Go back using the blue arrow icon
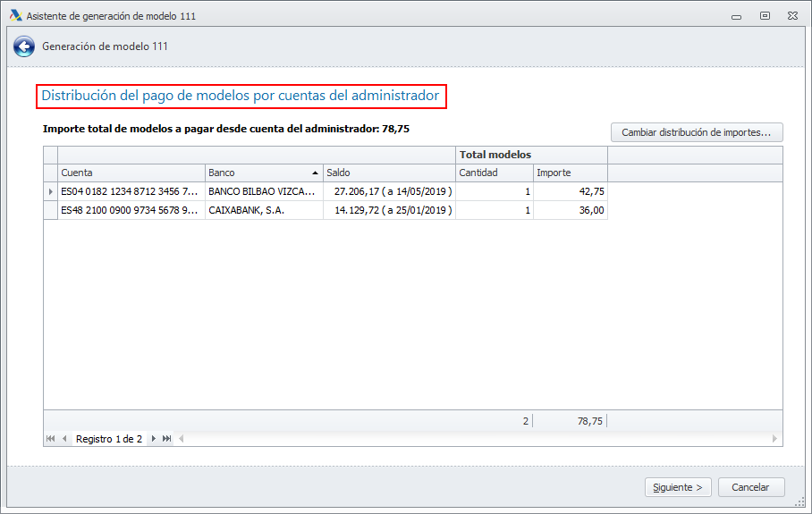 pos(24,46)
